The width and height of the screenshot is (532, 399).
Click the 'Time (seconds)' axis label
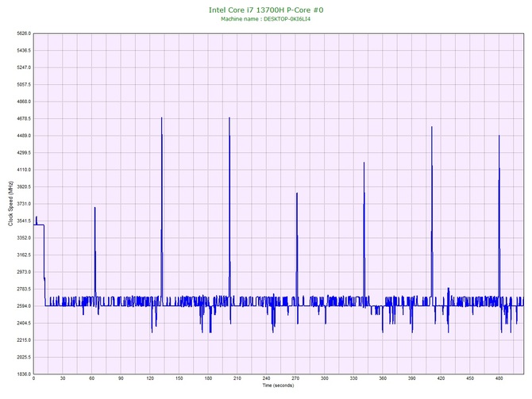[x=278, y=386]
